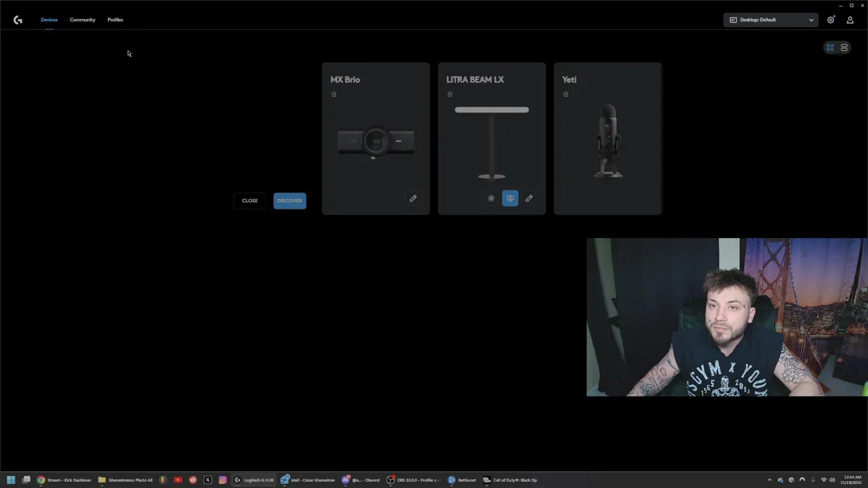This screenshot has height=488, width=868.
Task: Expand the Desktop: Default profile dropdown
Action: pos(771,20)
